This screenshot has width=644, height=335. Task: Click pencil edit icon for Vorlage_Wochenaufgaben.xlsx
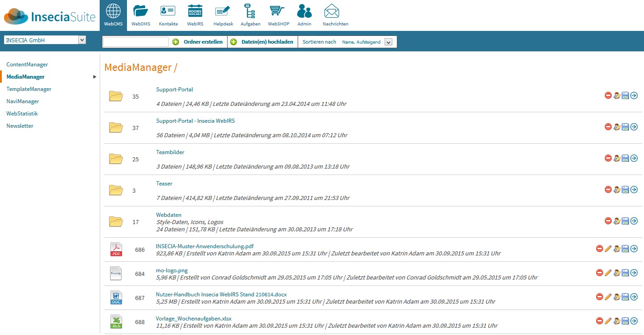(608, 321)
